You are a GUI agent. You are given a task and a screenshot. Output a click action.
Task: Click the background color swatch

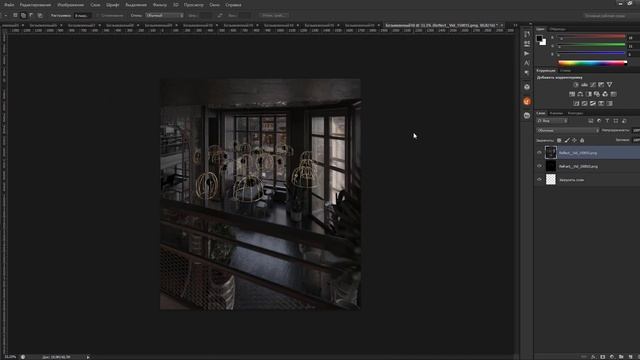pos(543,42)
